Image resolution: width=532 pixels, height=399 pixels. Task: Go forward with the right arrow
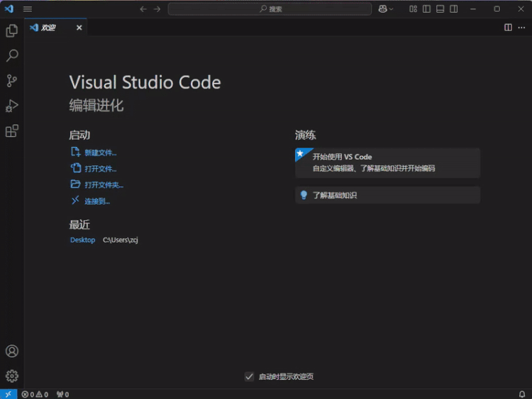[x=157, y=9]
